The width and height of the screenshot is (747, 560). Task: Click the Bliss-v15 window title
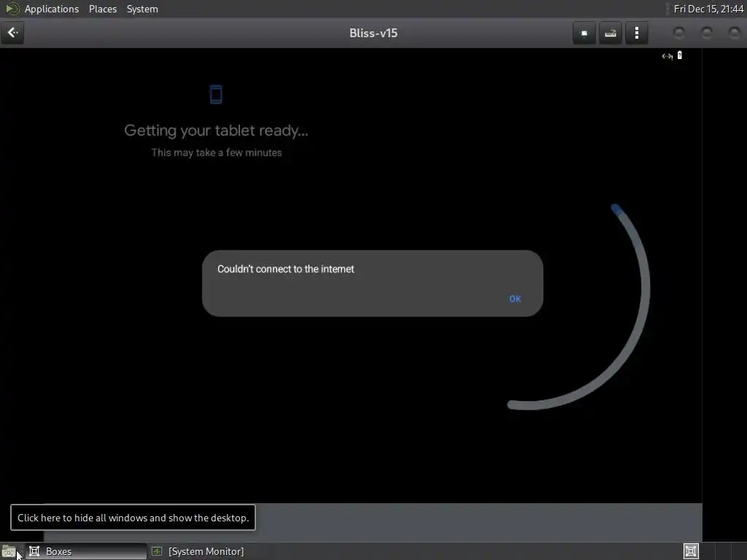(373, 33)
